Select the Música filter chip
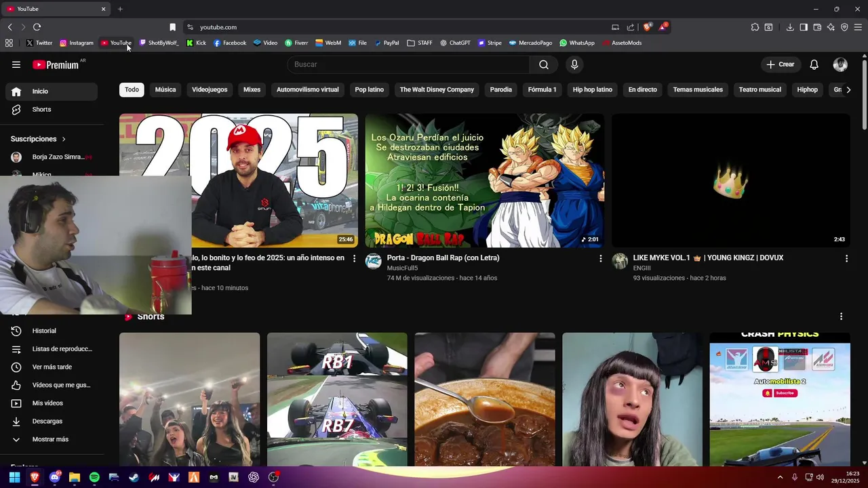868x488 pixels. coord(165,89)
